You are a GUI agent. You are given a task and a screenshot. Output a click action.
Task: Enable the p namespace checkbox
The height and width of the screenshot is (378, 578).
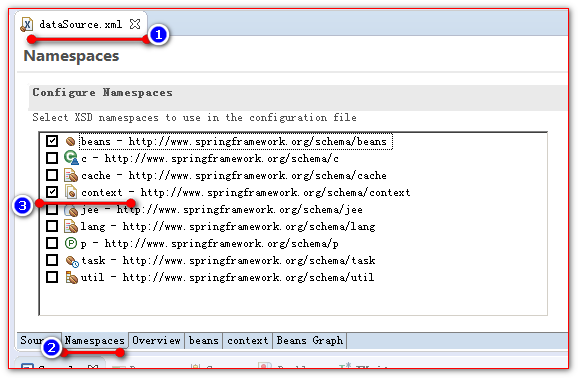[52, 243]
